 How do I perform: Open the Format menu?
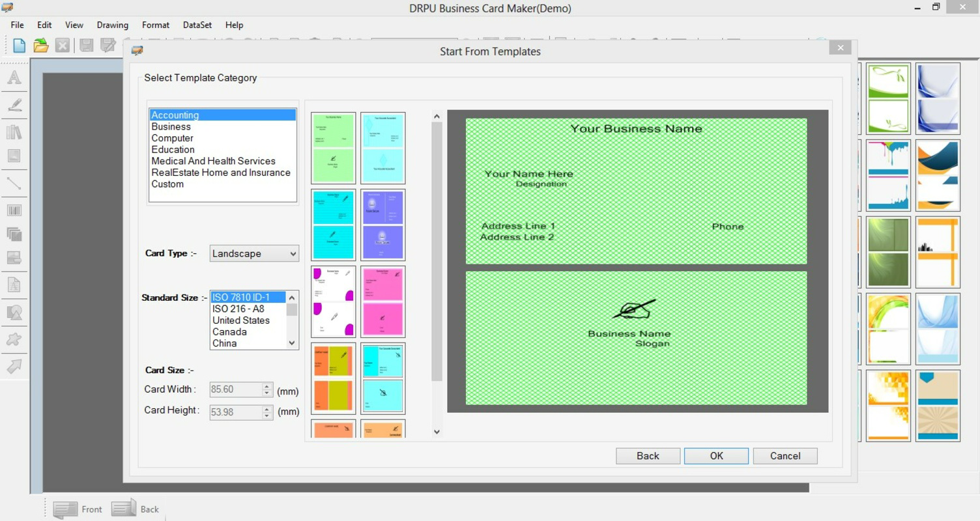pyautogui.click(x=156, y=25)
